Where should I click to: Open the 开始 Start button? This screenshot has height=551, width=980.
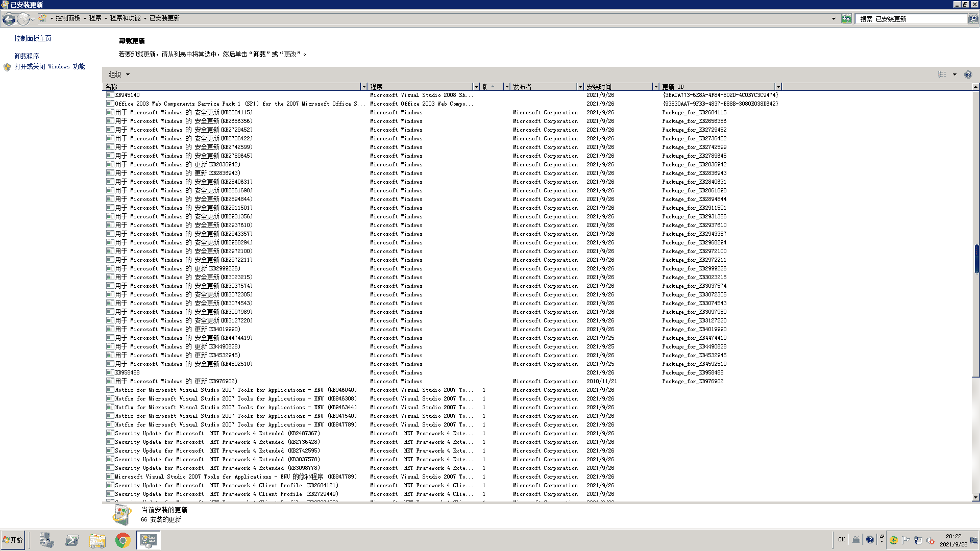tap(13, 540)
